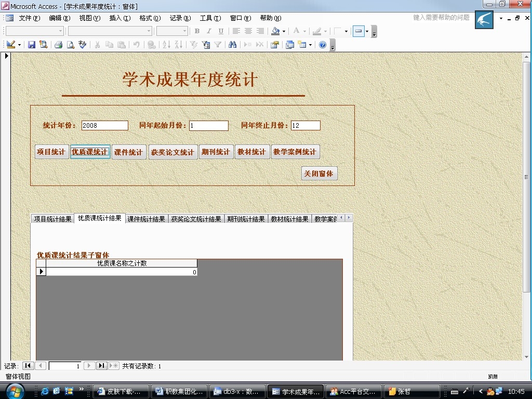Viewport: 532px width, 399px height.
Task: Click the 教学案例统计 button
Action: tap(295, 152)
